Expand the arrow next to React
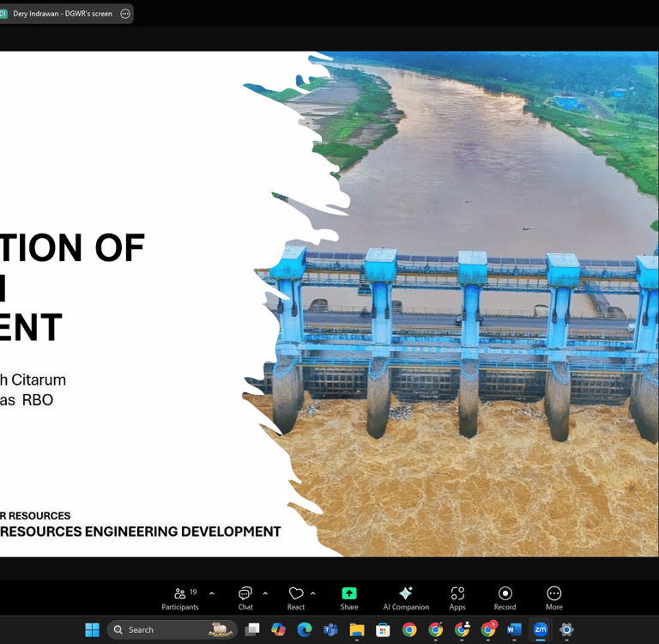Screen dimensions: 659x644 pyautogui.click(x=313, y=593)
